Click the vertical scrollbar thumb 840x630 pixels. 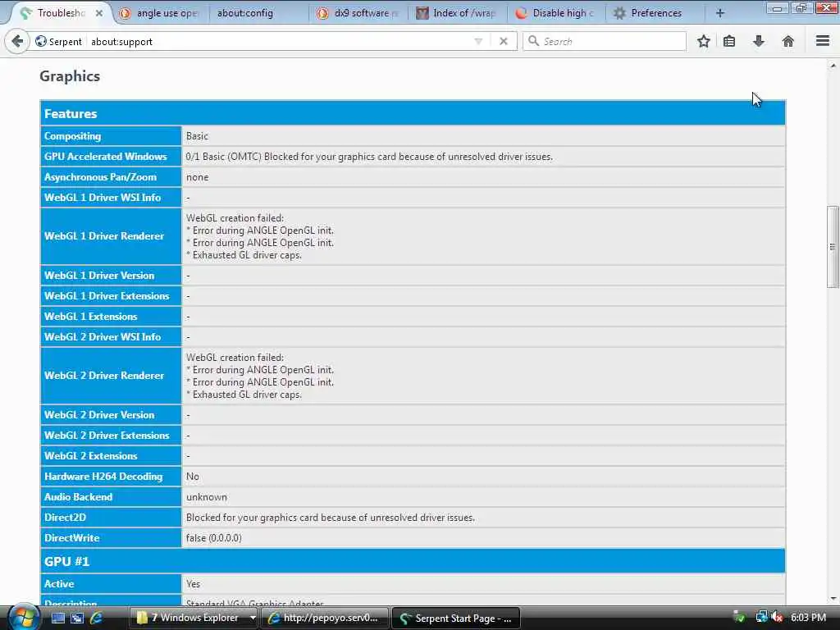833,247
